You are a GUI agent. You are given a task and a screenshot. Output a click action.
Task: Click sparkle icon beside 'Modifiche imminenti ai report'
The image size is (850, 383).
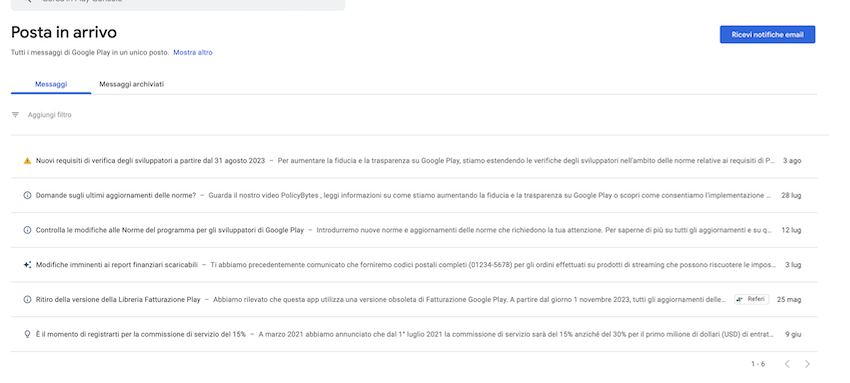(27, 265)
